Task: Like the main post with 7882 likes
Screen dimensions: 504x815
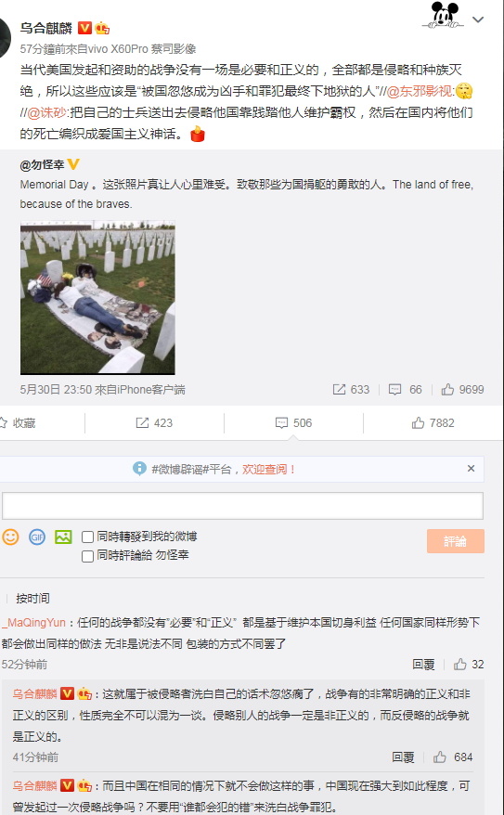Action: coord(433,423)
